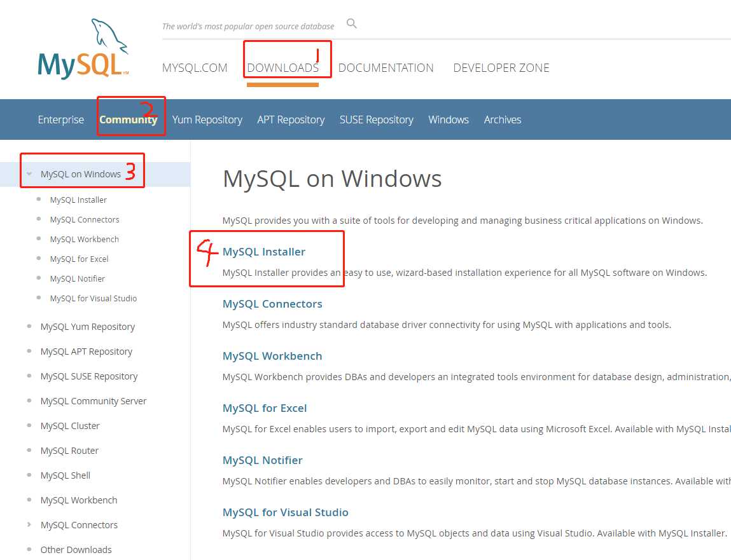Open Other Downloads sidebar link
The width and height of the screenshot is (731, 560).
pyautogui.click(x=76, y=550)
